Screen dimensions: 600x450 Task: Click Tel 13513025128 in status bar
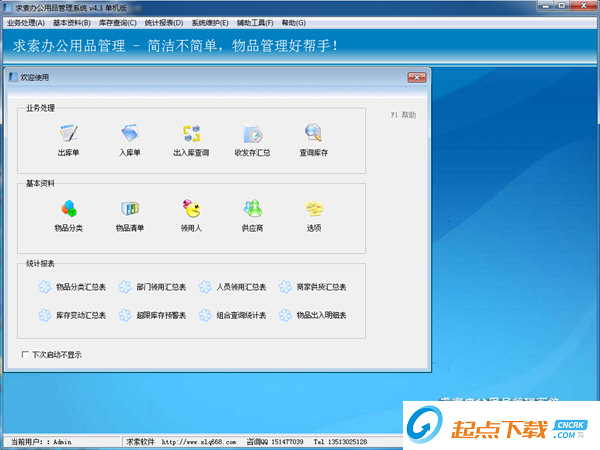click(x=340, y=442)
